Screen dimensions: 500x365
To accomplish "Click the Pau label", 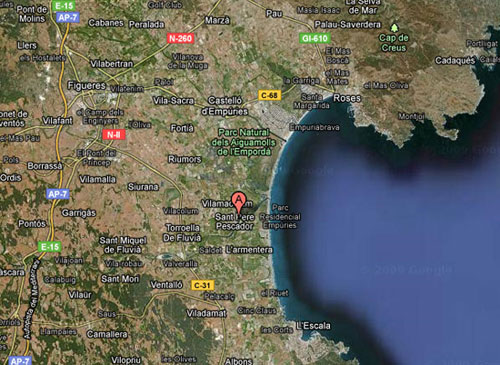I will (274, 13).
